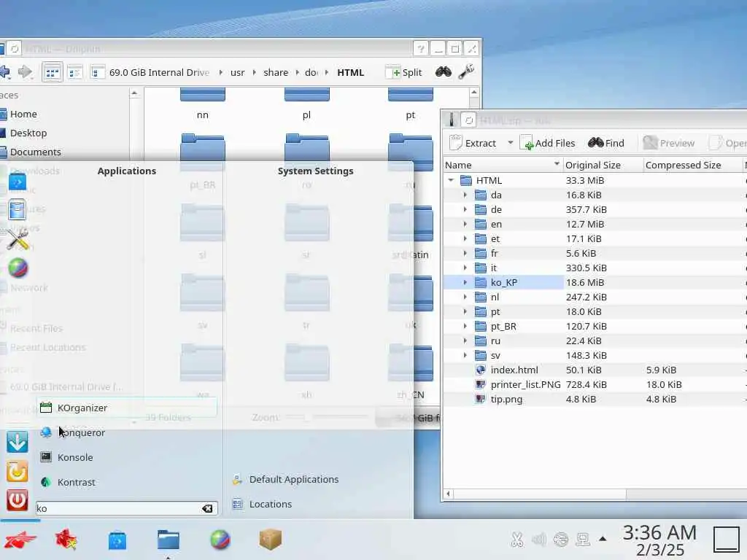
Task: Click 'usr' in the Dolphin breadcrumb path
Action: pos(237,72)
